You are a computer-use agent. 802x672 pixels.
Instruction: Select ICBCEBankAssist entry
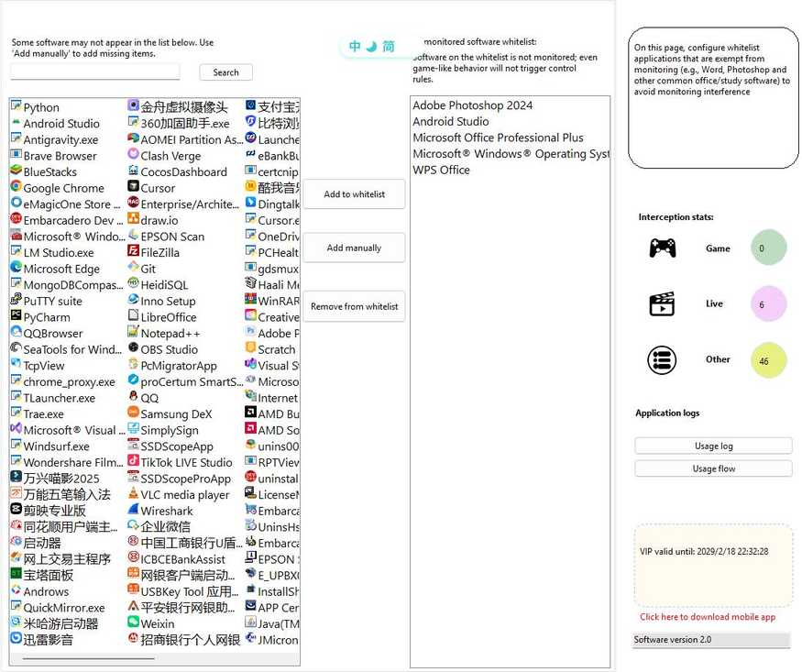click(177, 559)
